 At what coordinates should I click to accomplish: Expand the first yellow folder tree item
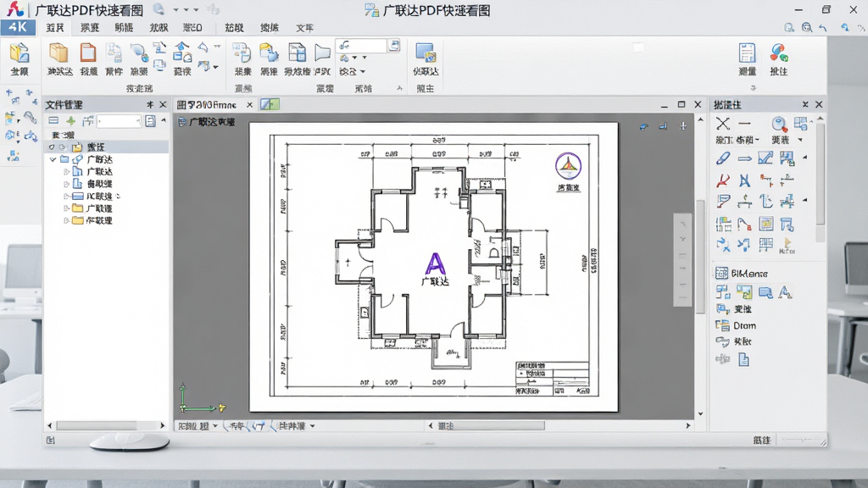[66, 208]
